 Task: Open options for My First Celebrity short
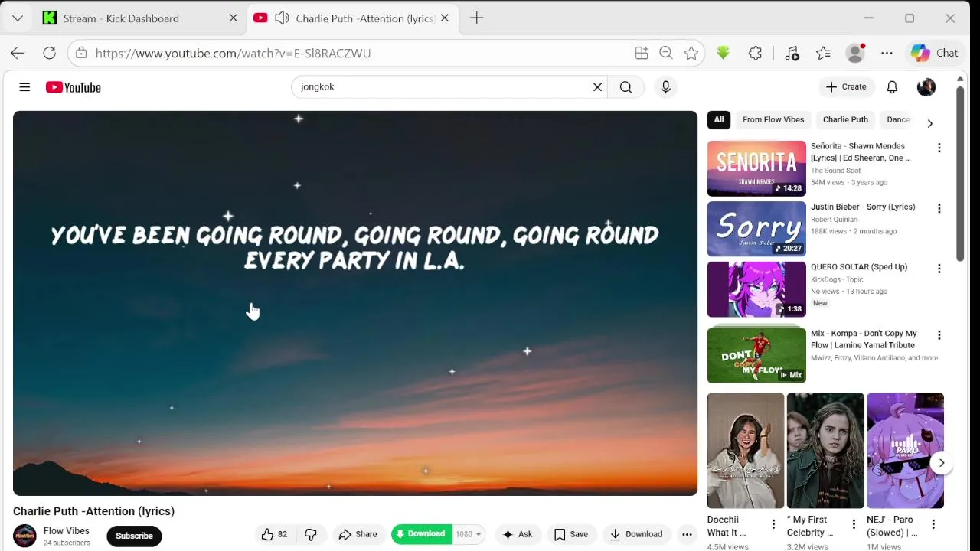pyautogui.click(x=854, y=524)
